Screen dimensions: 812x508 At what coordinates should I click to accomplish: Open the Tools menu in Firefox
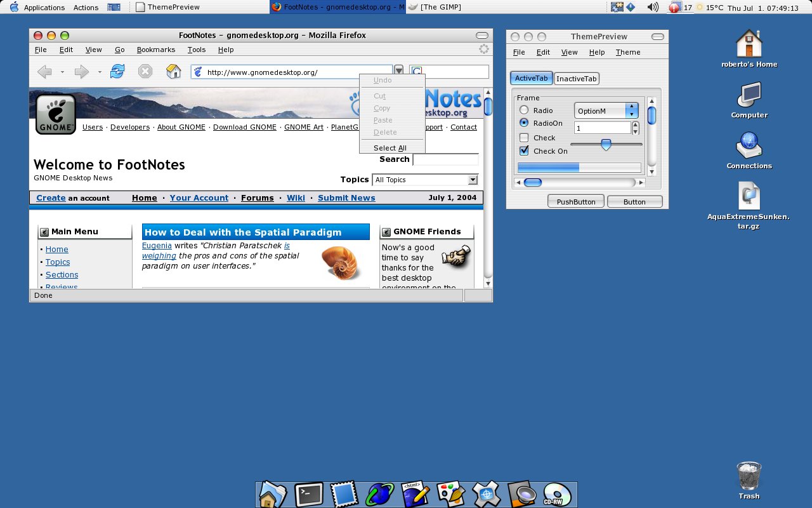pyautogui.click(x=197, y=50)
